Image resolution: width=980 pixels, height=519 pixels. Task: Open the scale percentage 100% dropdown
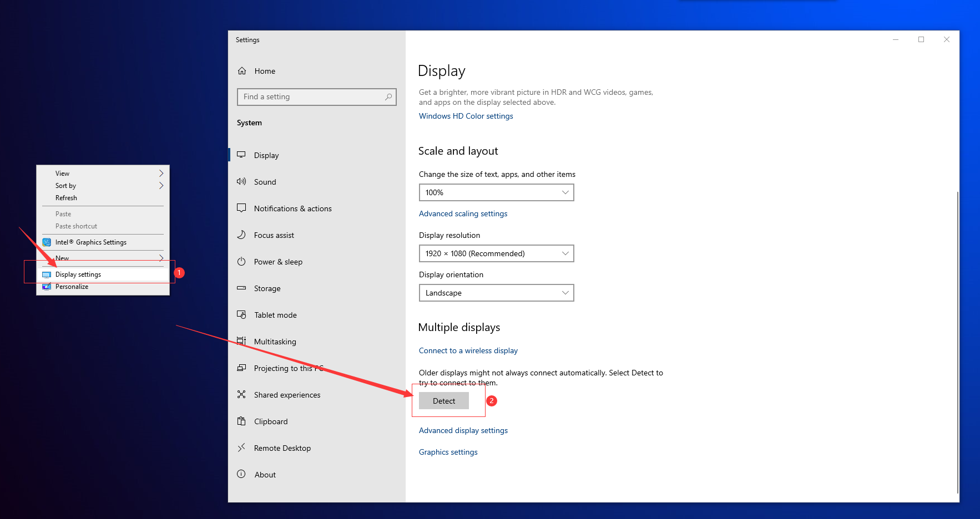tap(496, 192)
